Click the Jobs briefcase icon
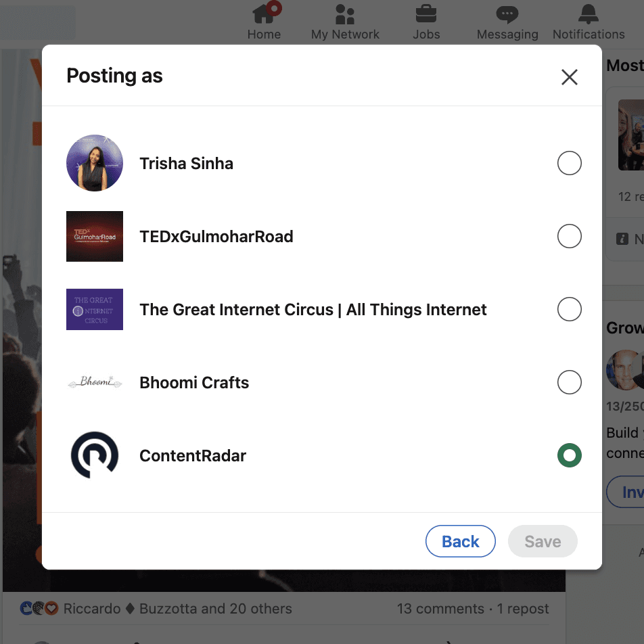 pyautogui.click(x=426, y=14)
